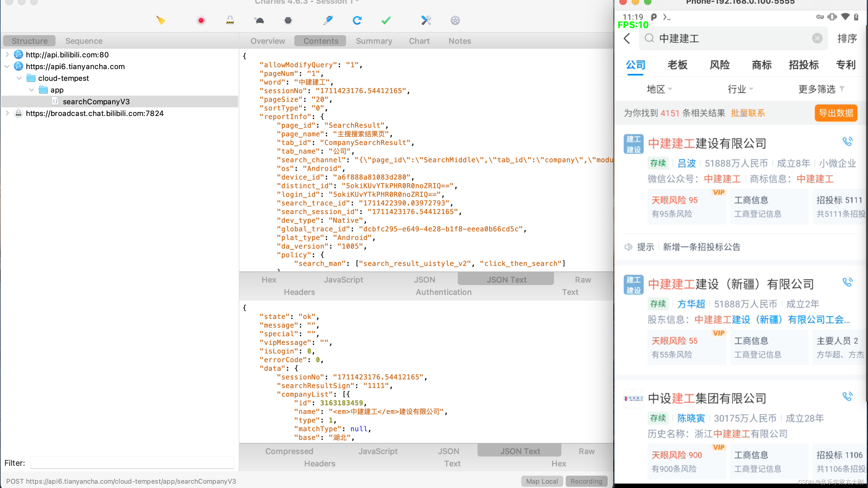Open 方华超 legal representative link
The height and width of the screenshot is (488, 868).
point(691,304)
